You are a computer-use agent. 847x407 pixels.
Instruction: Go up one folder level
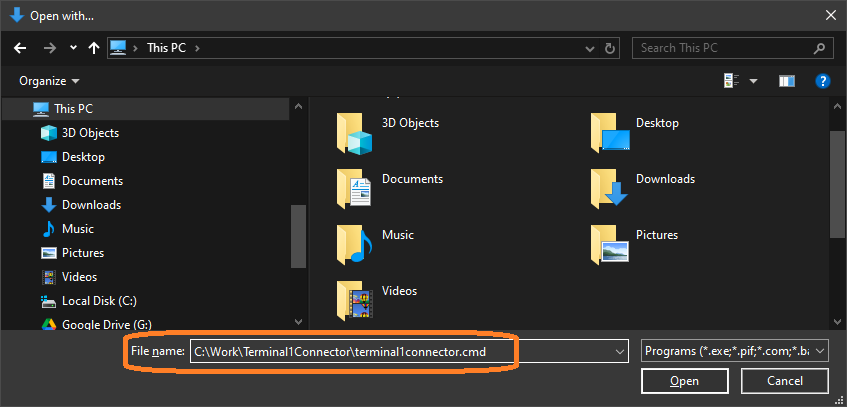click(94, 48)
